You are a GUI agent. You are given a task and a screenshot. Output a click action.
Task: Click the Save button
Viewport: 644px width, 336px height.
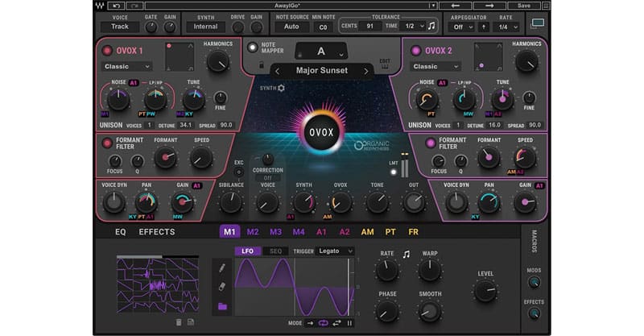[x=524, y=6]
